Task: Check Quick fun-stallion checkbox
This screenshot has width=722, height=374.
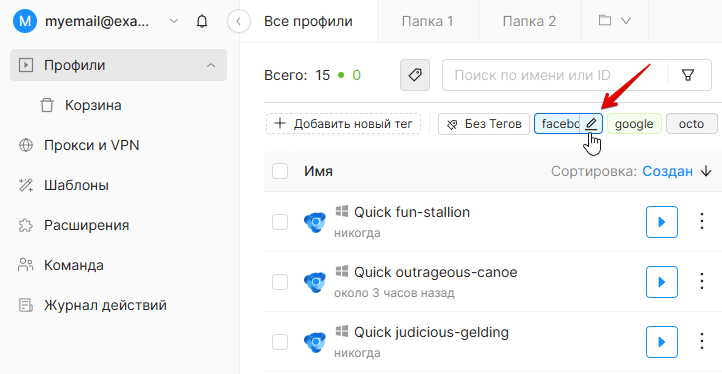Action: pos(280,222)
